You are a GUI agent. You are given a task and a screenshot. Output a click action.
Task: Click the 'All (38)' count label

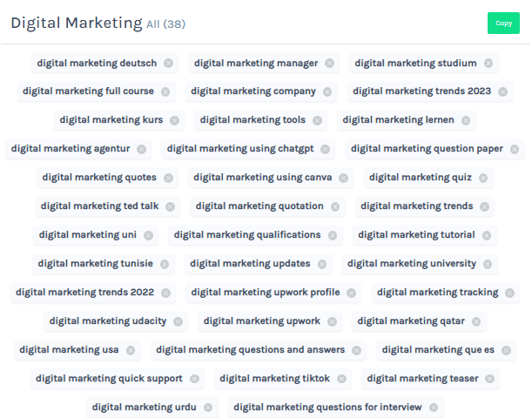166,24
